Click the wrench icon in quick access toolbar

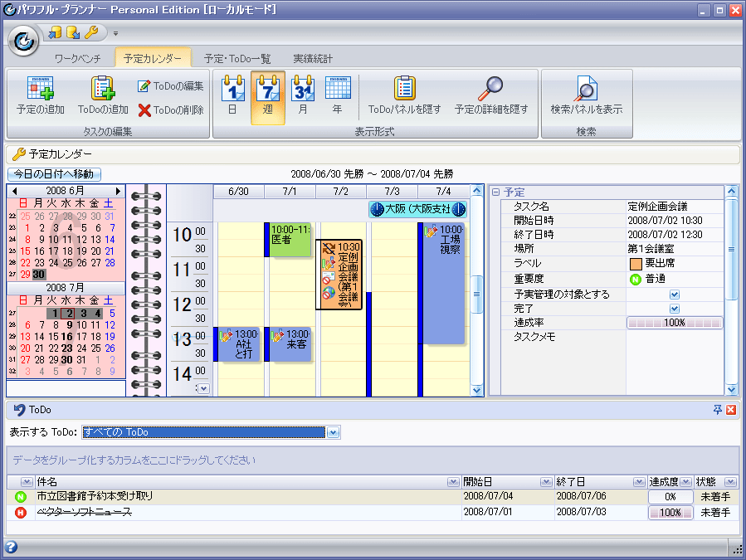click(91, 32)
